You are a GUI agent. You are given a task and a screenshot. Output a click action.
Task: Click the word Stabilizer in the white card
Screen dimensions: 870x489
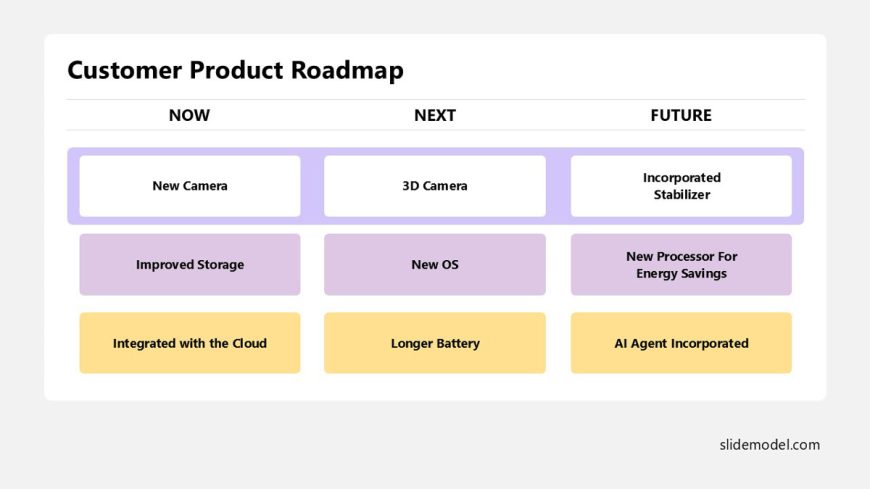pos(682,195)
